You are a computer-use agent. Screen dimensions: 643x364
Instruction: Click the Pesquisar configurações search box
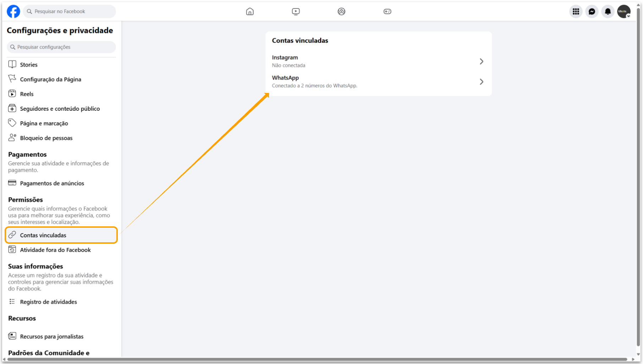point(61,47)
